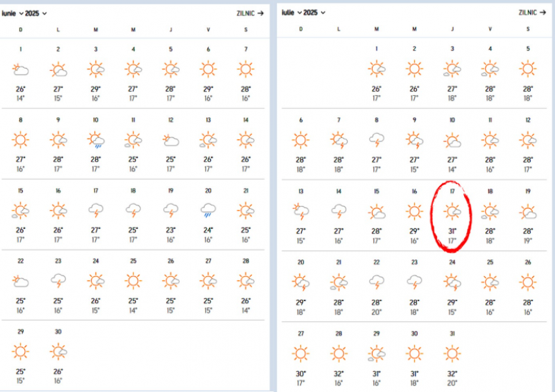Click the cloudy icon on 1 iunie
The image size is (555, 392).
pyautogui.click(x=20, y=69)
